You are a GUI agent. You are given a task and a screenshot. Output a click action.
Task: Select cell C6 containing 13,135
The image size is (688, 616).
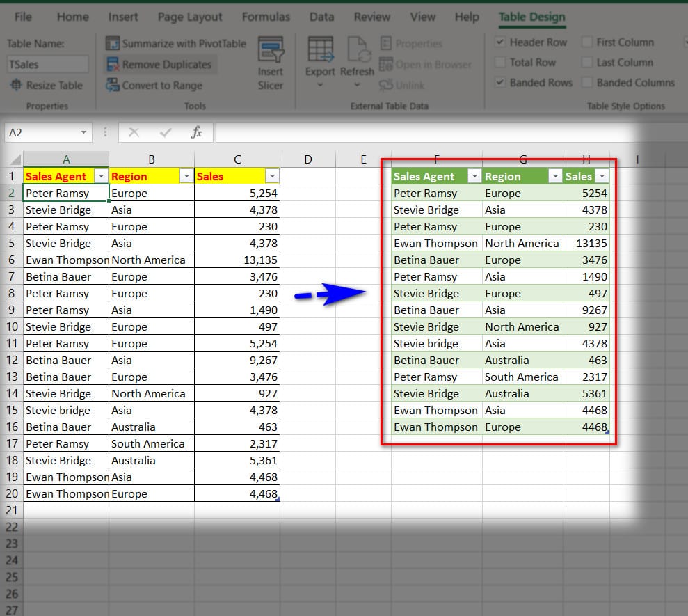click(x=237, y=260)
